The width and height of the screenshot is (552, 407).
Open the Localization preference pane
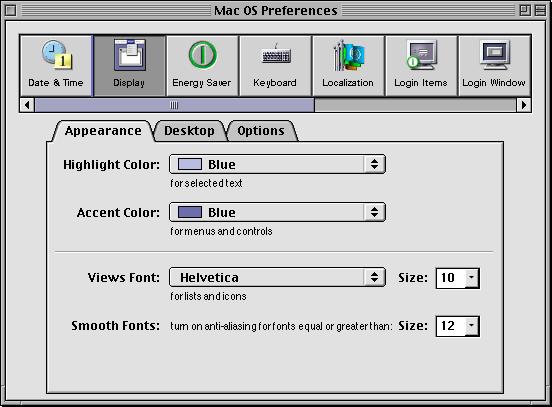348,65
